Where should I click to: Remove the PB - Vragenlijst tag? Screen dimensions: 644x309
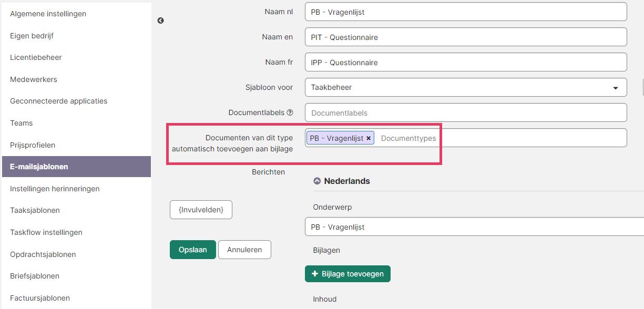(x=369, y=138)
